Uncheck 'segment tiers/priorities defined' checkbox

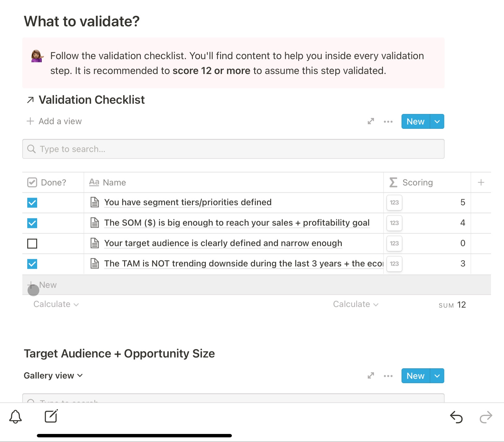tap(32, 203)
